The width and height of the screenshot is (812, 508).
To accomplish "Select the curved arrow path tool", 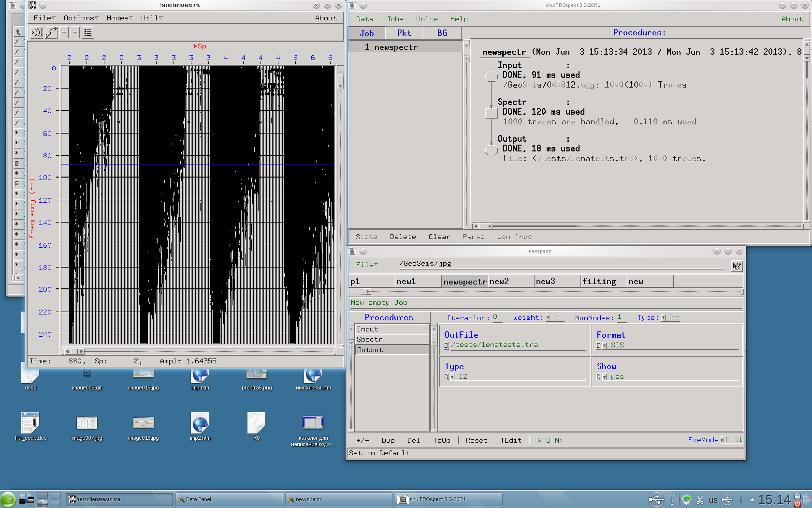I will pos(51,32).
